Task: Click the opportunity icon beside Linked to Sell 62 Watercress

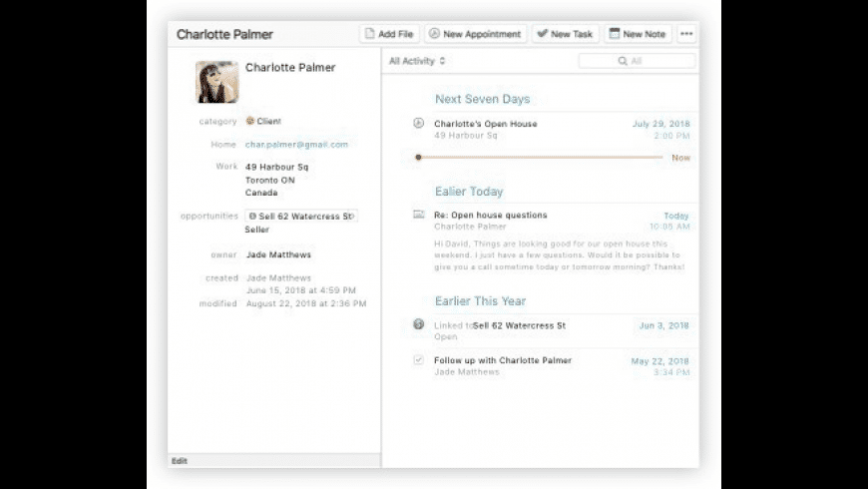Action: (x=418, y=324)
